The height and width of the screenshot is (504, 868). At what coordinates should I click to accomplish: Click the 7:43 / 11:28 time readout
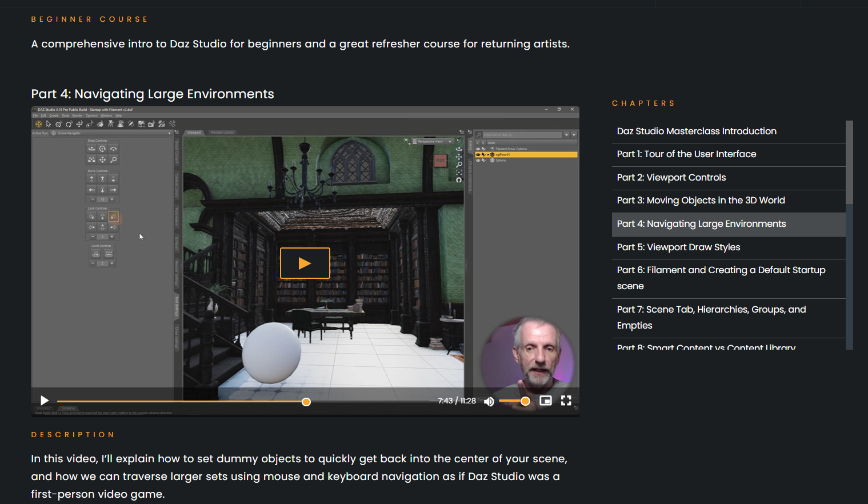click(457, 401)
